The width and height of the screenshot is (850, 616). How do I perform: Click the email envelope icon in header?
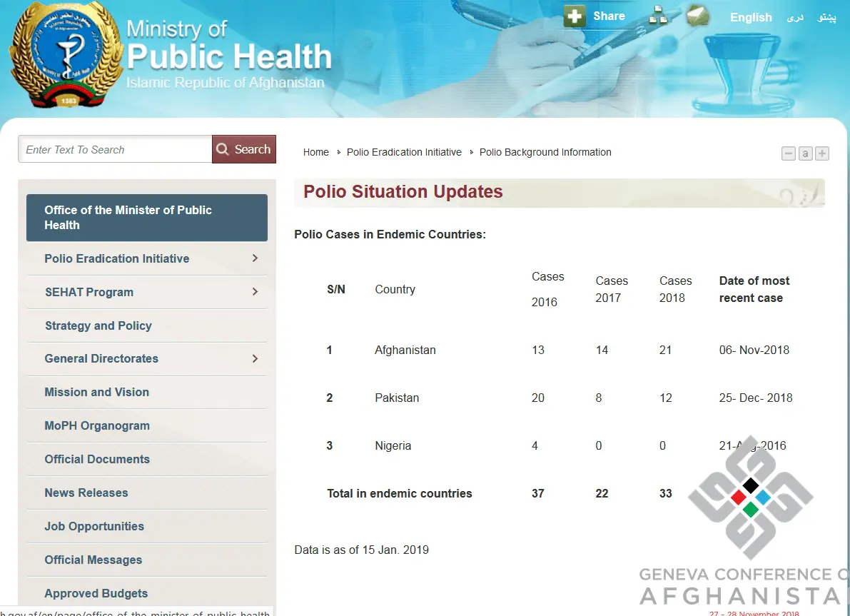[x=697, y=14]
